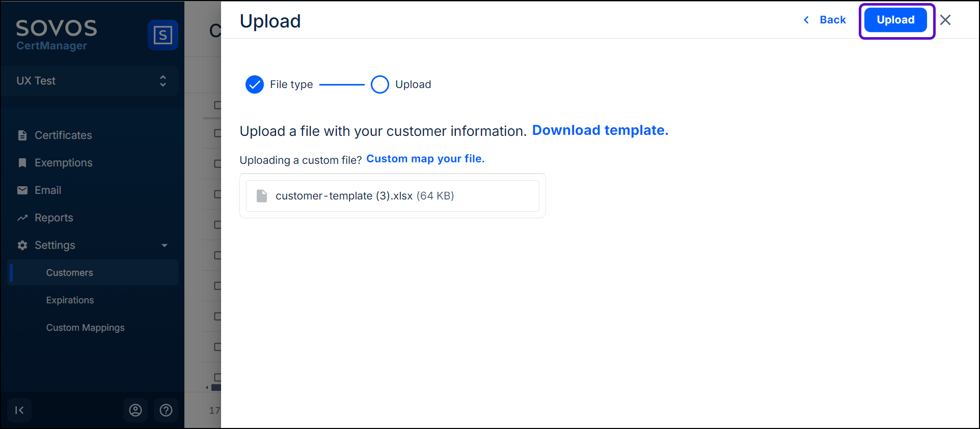Click the Reports trend line icon
Image resolution: width=980 pixels, height=429 pixels.
tap(22, 218)
